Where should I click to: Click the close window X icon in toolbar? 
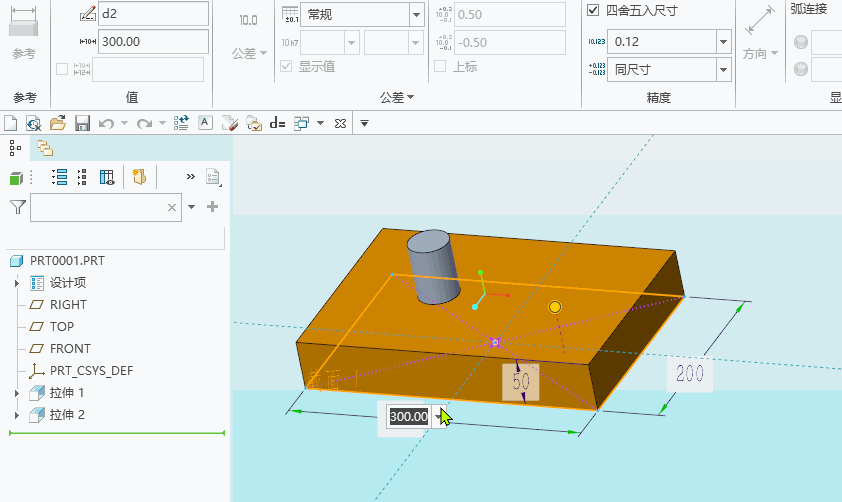[340, 123]
